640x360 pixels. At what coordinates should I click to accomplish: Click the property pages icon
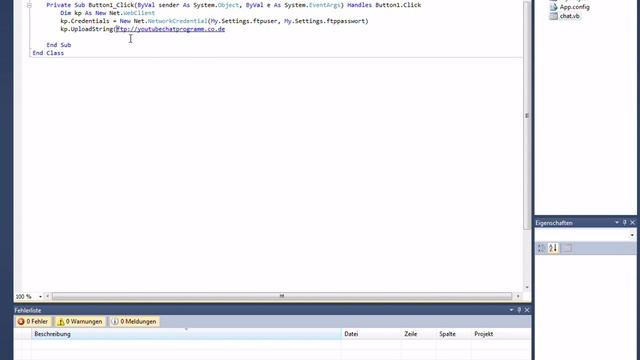[567, 248]
